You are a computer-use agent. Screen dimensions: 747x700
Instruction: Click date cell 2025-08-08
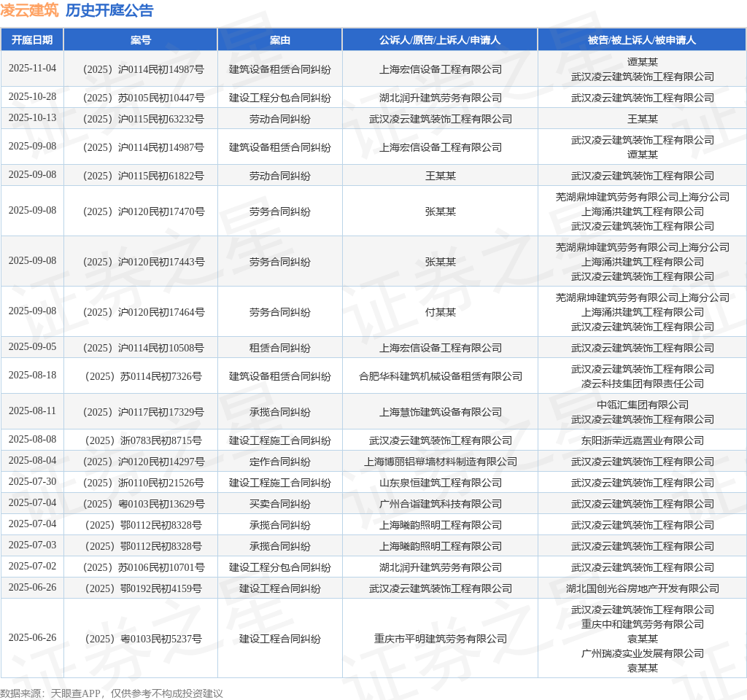click(x=32, y=440)
